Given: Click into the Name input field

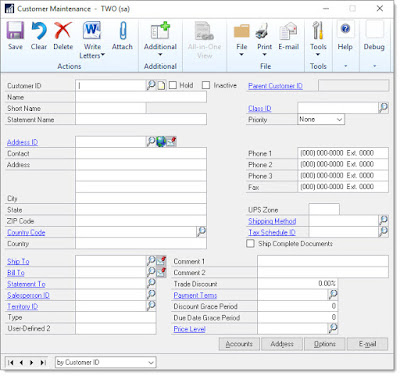Looking at the screenshot, I should [x=141, y=97].
